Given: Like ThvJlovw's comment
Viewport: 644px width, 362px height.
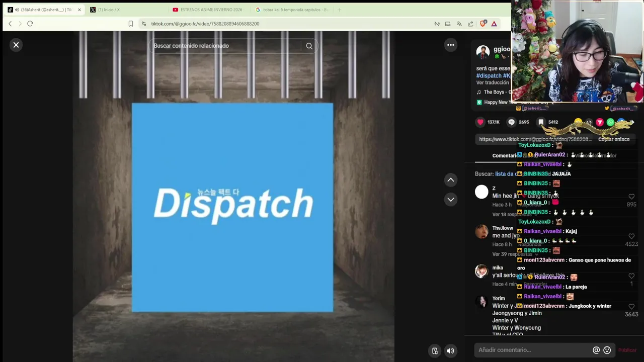Looking at the screenshot, I should pyautogui.click(x=631, y=236).
